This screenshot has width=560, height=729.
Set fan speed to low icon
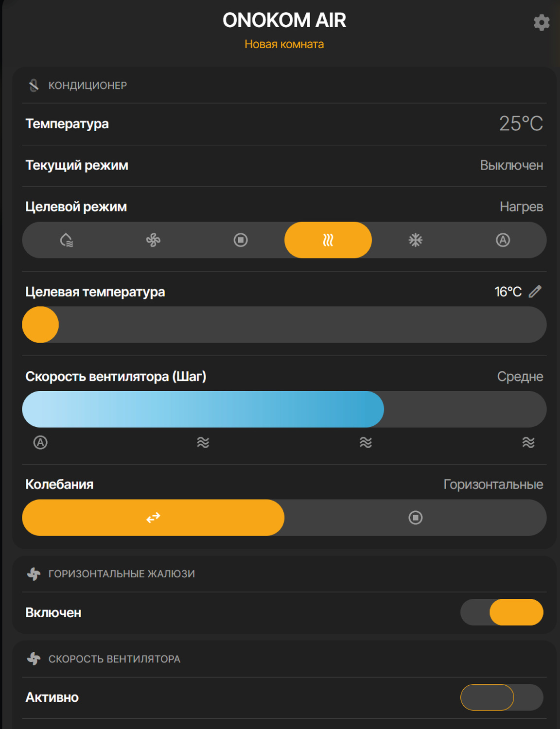[x=203, y=442]
